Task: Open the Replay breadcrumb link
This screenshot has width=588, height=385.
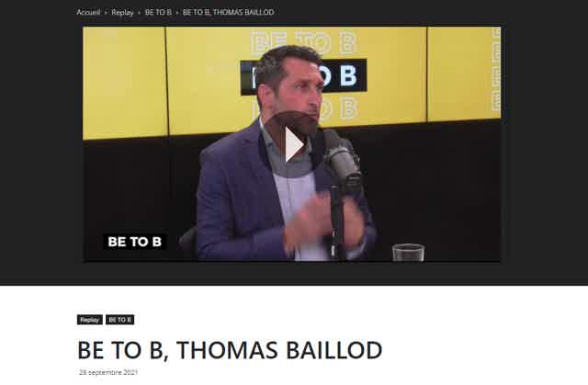Action: point(122,12)
